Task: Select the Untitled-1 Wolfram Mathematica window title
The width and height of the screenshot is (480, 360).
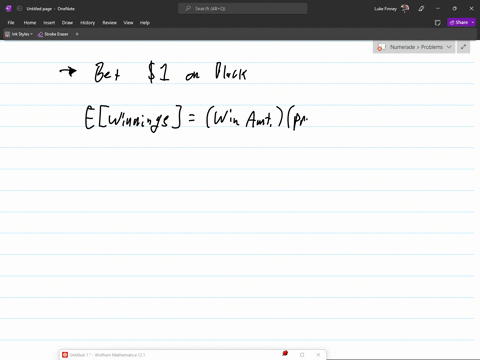Action: click(107, 355)
